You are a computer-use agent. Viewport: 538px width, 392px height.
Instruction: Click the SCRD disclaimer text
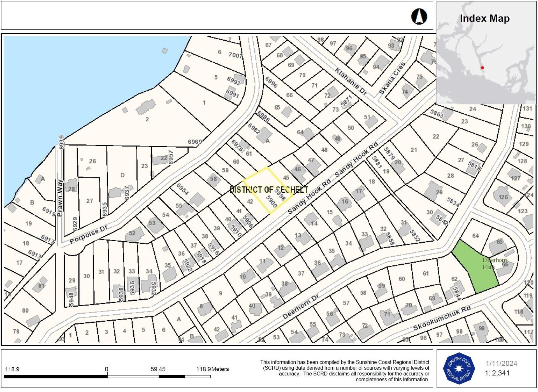click(345, 371)
